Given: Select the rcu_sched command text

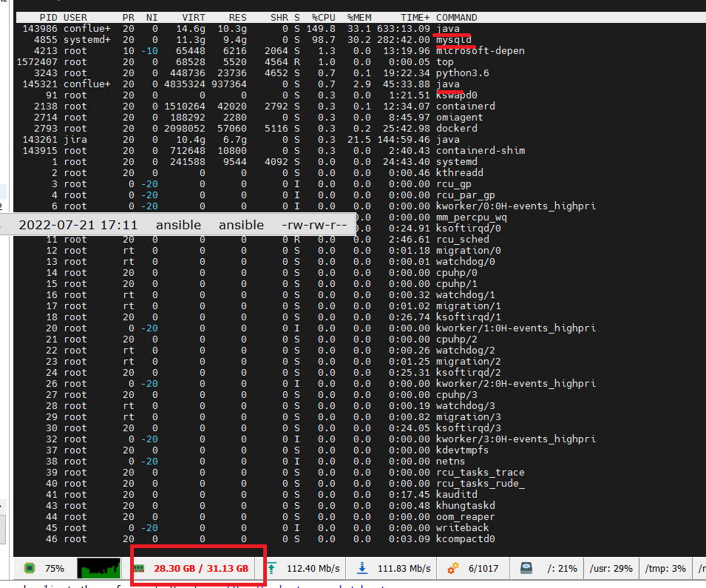Looking at the screenshot, I should (463, 239).
